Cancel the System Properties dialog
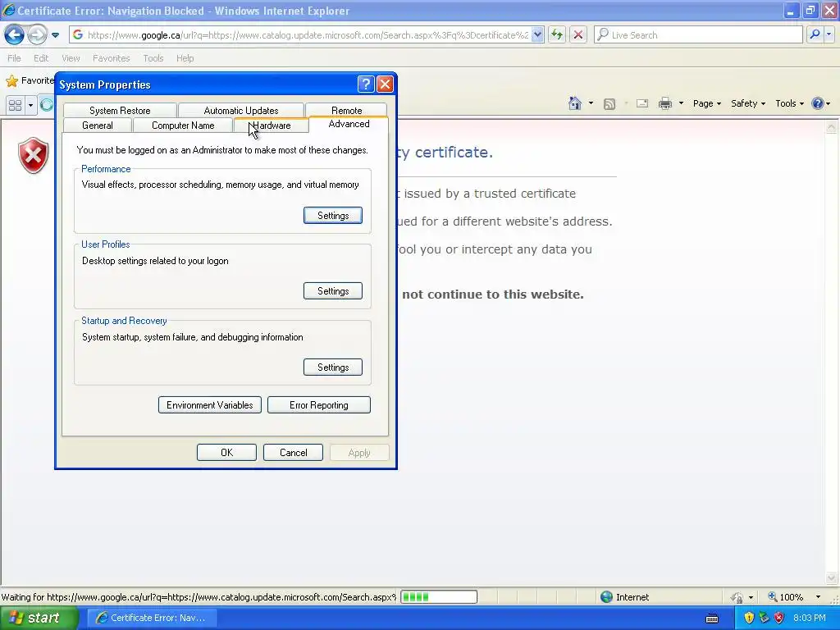The image size is (840, 630). coord(293,453)
